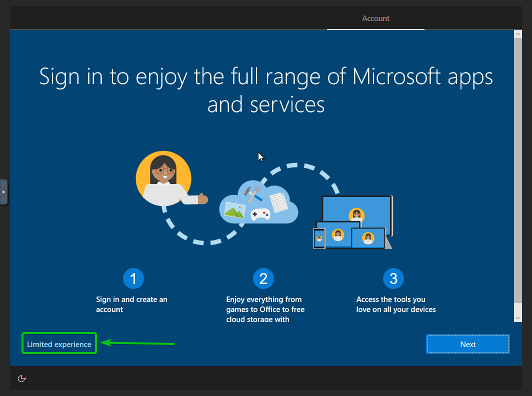
Task: Click the vertical scrollbar thumb
Action: pyautogui.click(x=518, y=175)
